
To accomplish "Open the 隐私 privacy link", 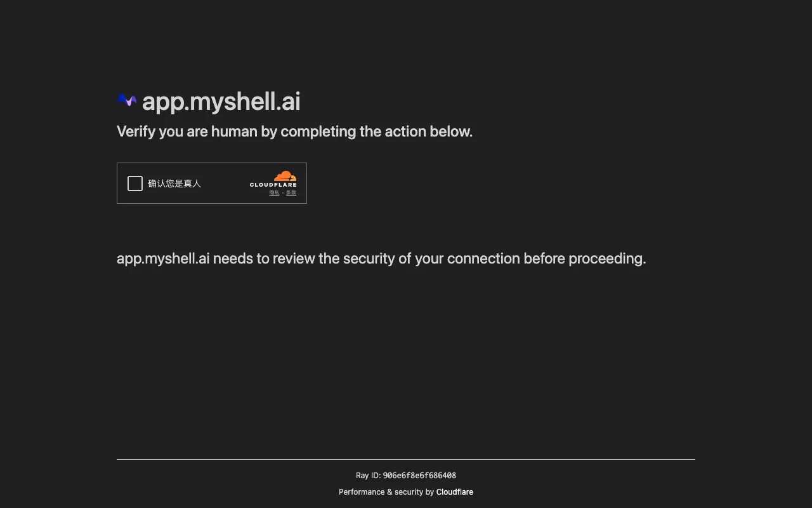I will 274,192.
